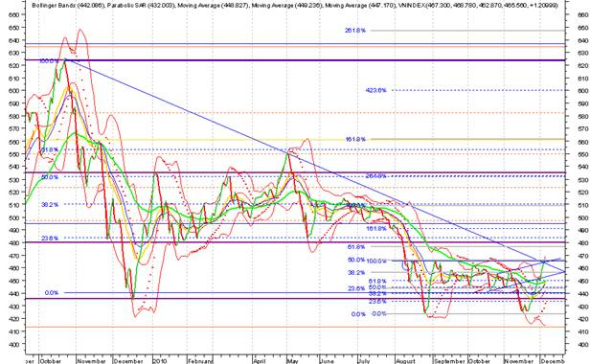This screenshot has width=590, height=364.
Task: Click the June label on time axis
Action: [x=327, y=361]
